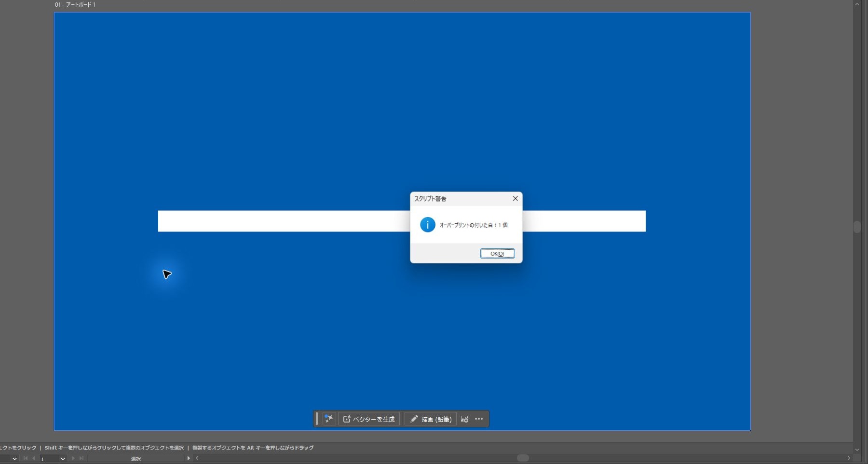This screenshot has width=868, height=464.
Task: Close the スクリプト警告 dialog
Action: 515,199
